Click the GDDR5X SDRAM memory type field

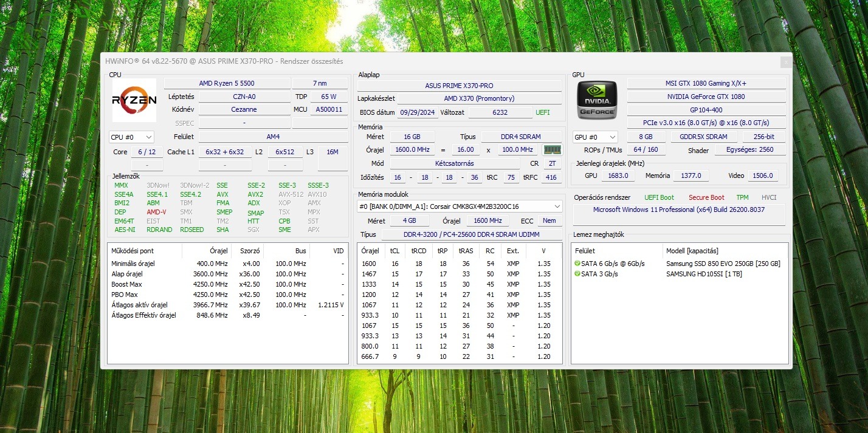click(703, 137)
